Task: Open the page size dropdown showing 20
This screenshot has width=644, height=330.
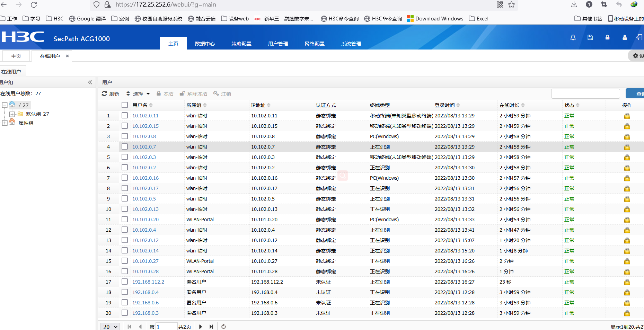Action: (x=110, y=327)
